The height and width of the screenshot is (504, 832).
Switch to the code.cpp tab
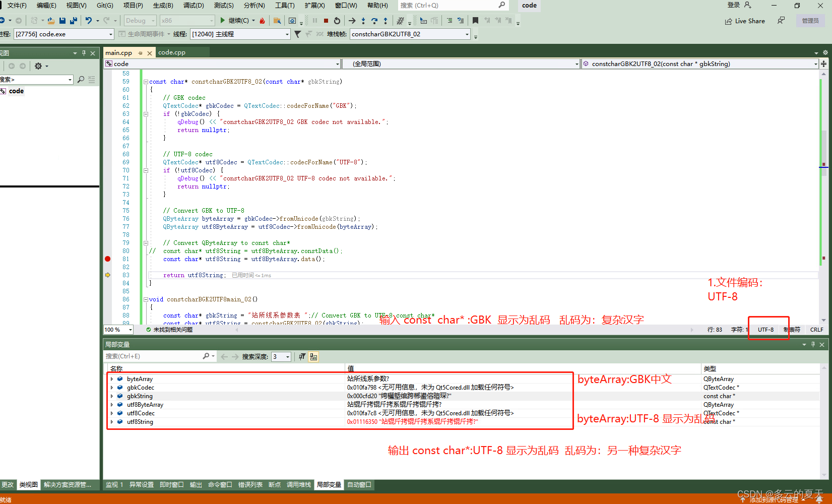172,52
